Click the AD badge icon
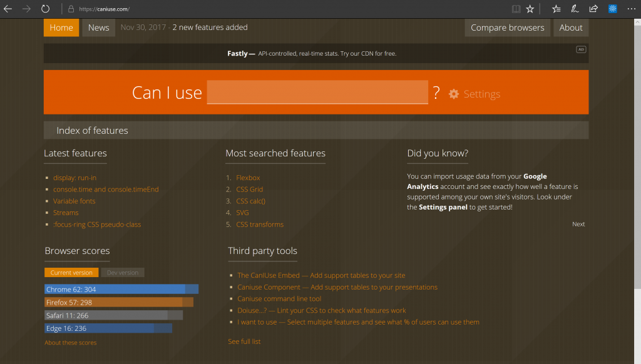This screenshot has height=364, width=641. click(x=581, y=49)
